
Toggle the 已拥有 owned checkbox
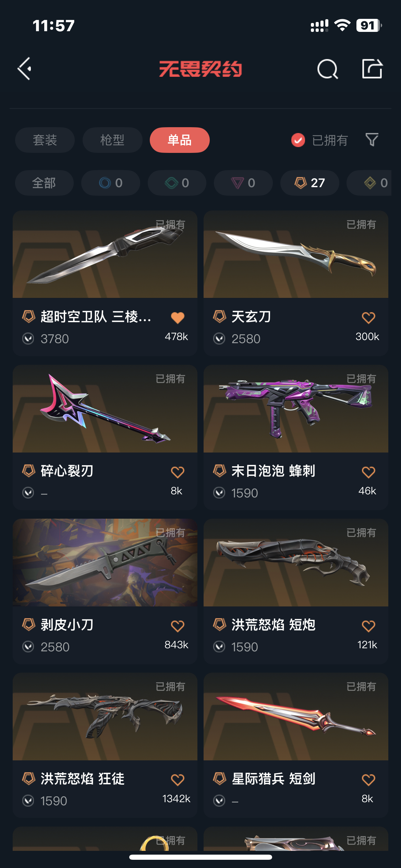coord(298,140)
